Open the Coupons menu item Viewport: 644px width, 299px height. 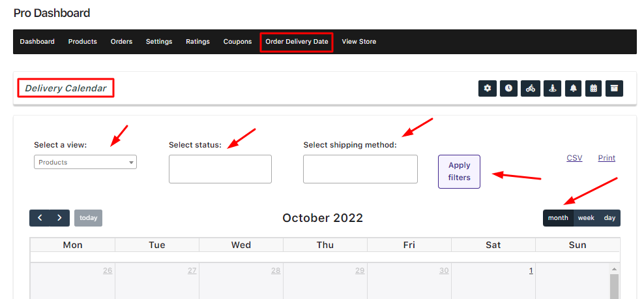tap(237, 42)
